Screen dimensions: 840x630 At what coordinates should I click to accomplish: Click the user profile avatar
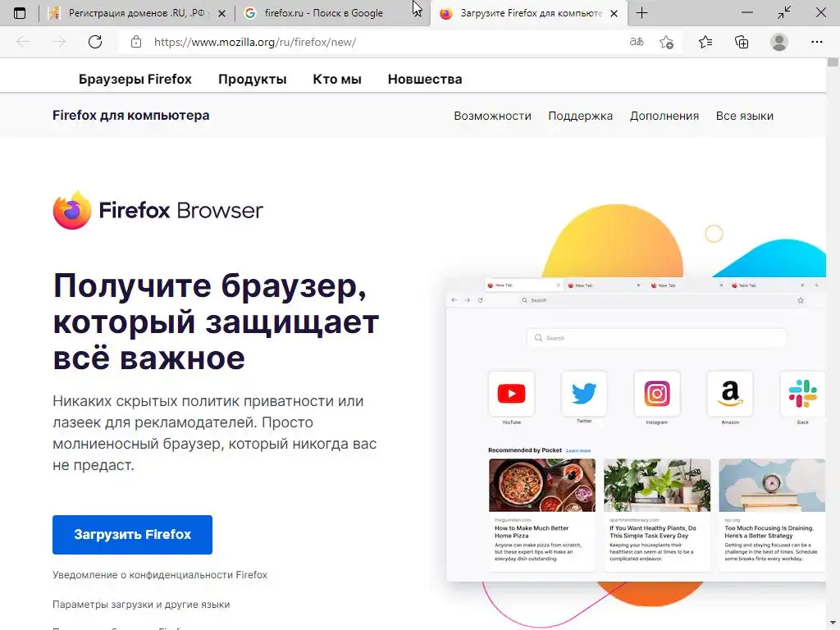(779, 42)
